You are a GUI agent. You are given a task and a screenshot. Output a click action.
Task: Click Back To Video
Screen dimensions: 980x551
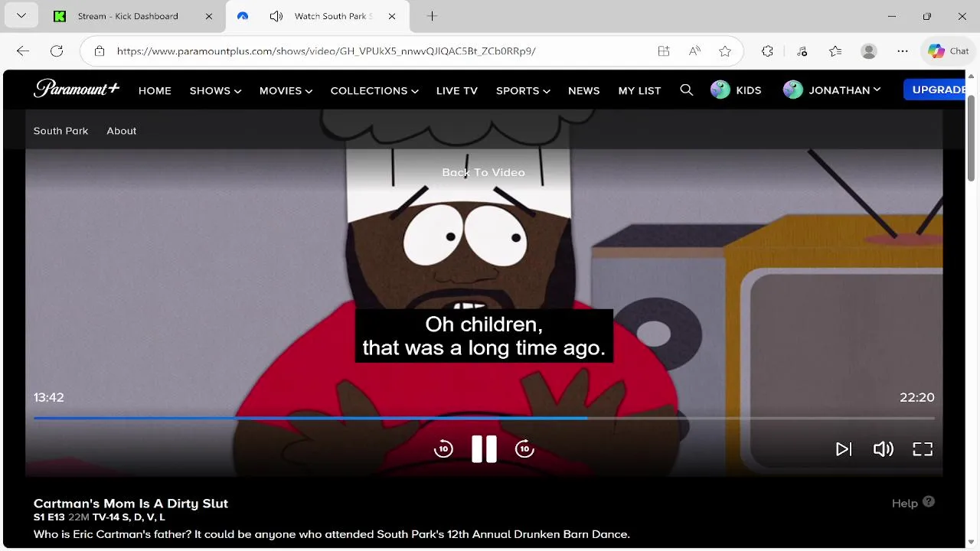pyautogui.click(x=483, y=172)
